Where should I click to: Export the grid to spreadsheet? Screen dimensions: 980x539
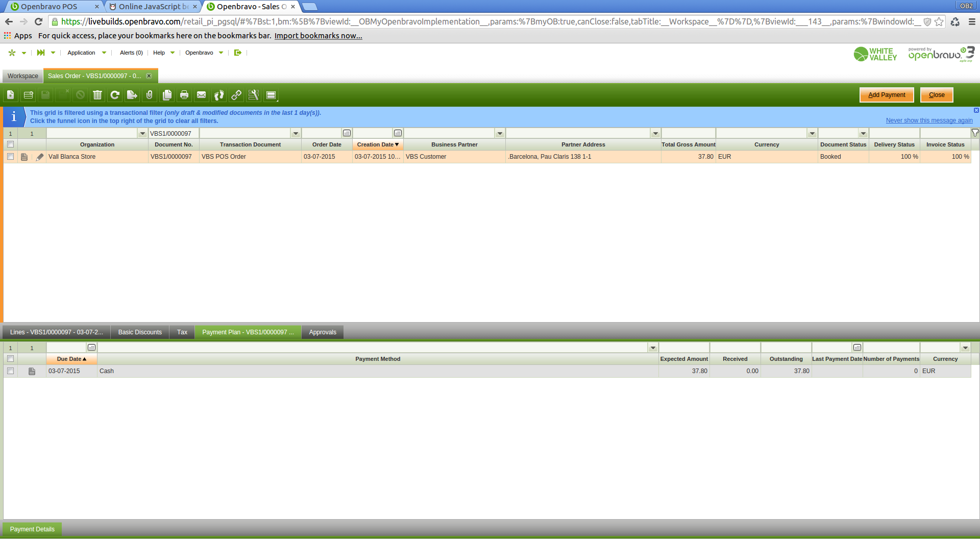coord(132,95)
